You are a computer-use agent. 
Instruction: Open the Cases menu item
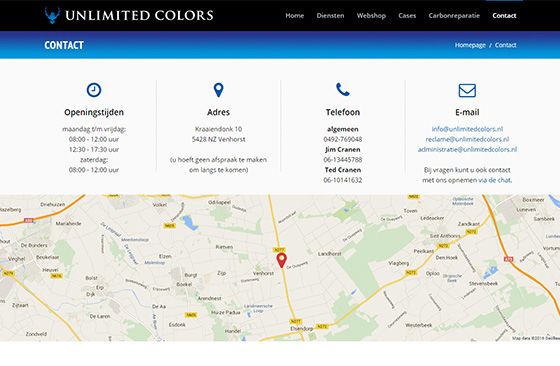407,16
